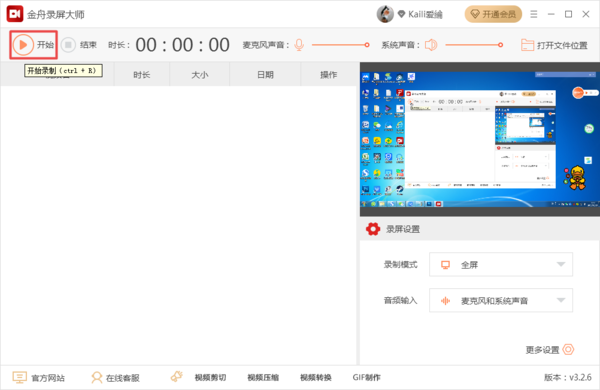Viewport: 600px width, 390px height.
Task: Open 官方网站 official website link
Action: [39, 378]
